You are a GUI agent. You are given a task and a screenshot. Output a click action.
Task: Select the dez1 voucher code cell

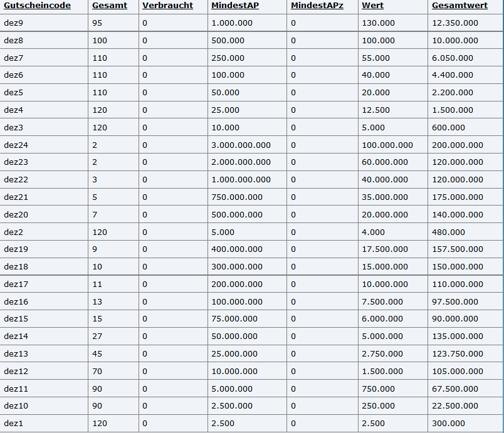(x=14, y=423)
